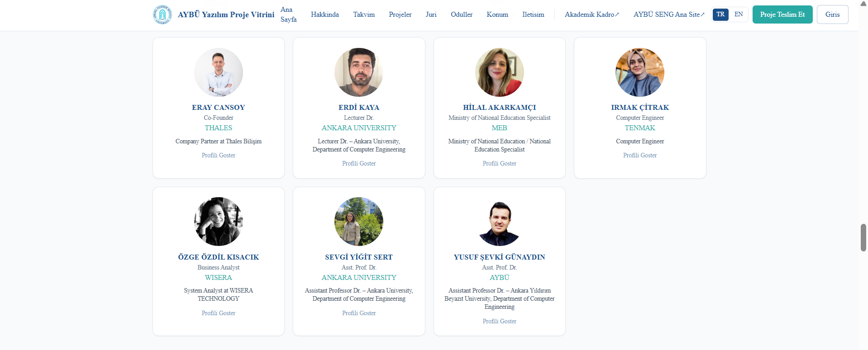This screenshot has height=350, width=868.
Task: Open the Takvim menu item
Action: click(364, 14)
